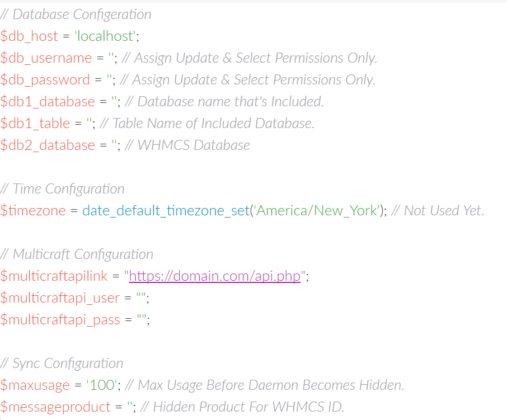
Task: Click the $db_username variable name
Action: pos(46,58)
